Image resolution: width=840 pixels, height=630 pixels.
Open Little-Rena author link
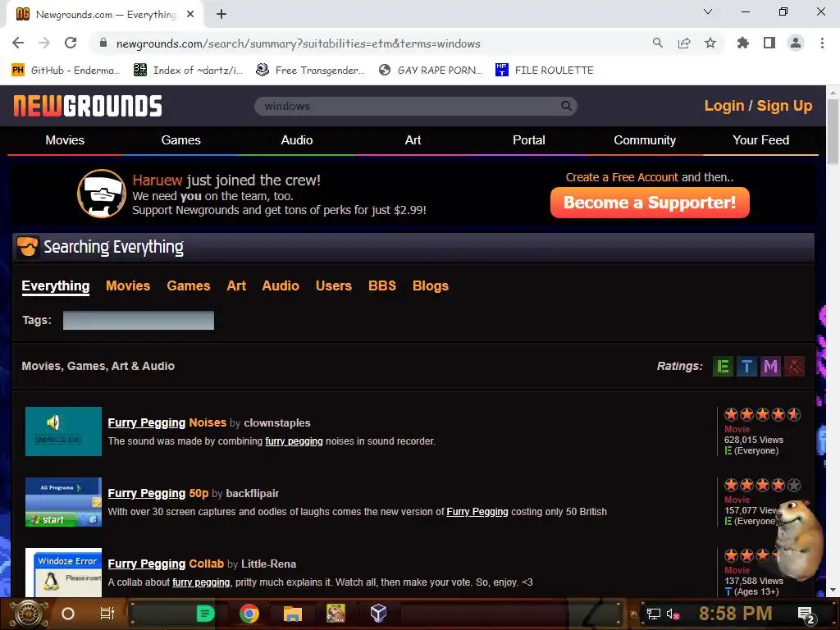(268, 564)
